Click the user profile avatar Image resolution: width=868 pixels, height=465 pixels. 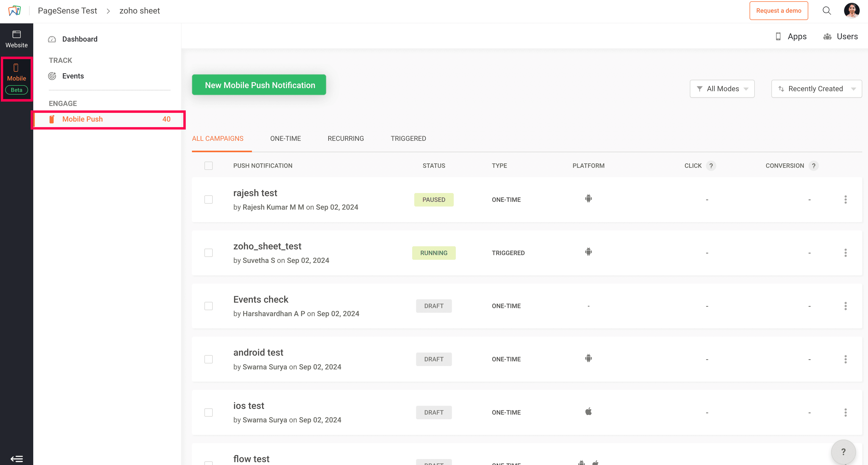click(x=851, y=11)
